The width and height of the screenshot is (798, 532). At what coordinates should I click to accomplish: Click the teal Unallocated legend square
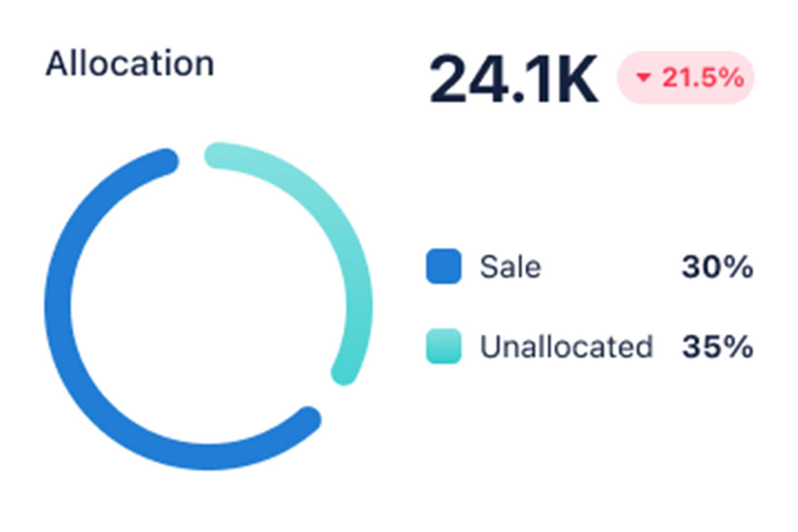point(443,346)
